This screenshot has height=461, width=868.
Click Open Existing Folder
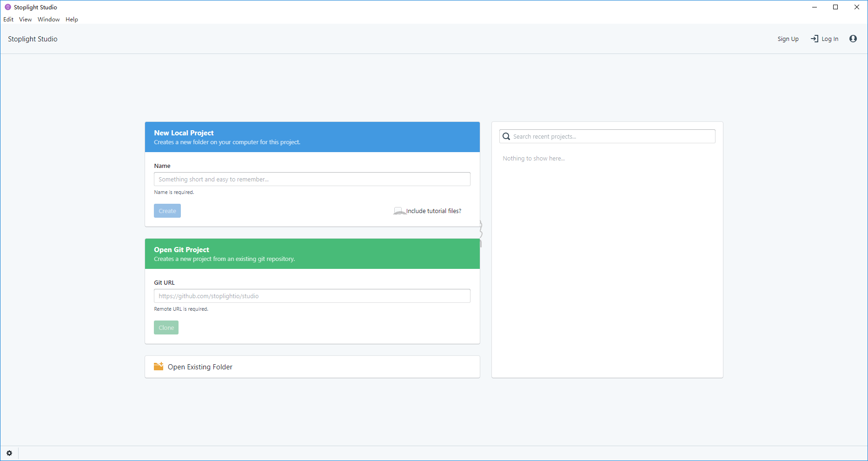[x=312, y=367]
